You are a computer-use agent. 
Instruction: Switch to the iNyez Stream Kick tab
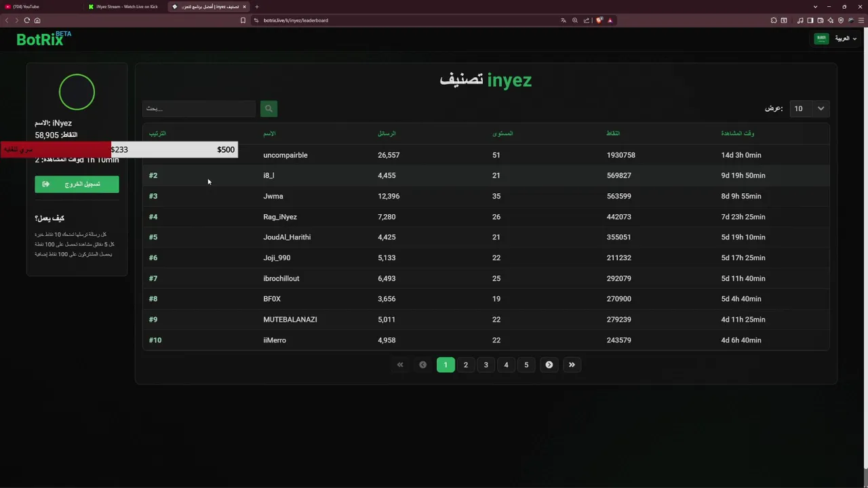coord(125,7)
